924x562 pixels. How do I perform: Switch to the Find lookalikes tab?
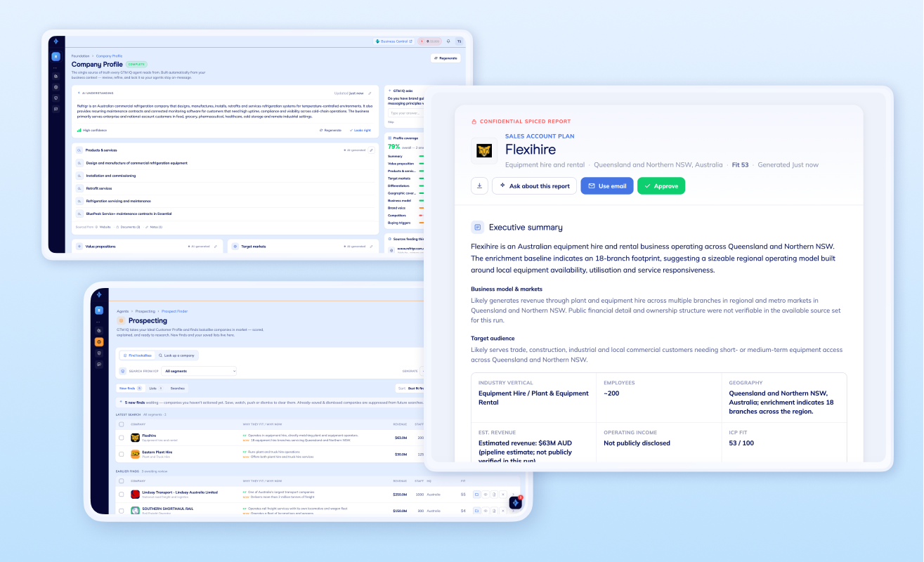coord(137,355)
